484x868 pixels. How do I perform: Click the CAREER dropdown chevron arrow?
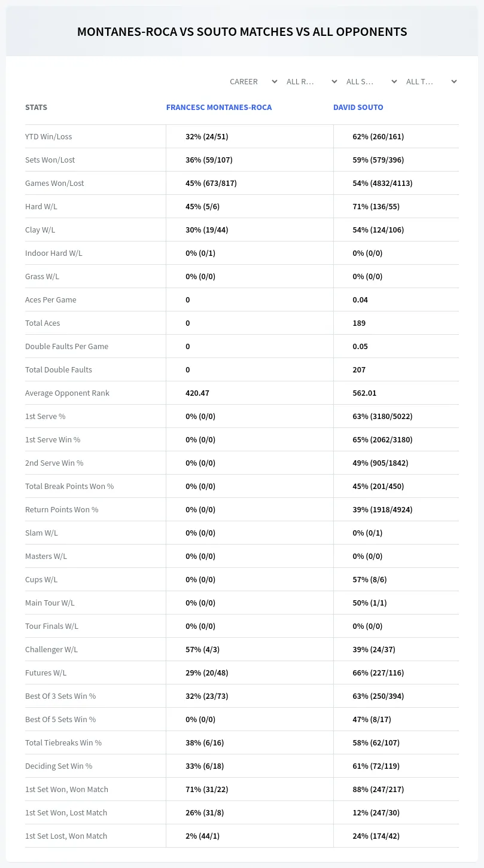pos(275,81)
